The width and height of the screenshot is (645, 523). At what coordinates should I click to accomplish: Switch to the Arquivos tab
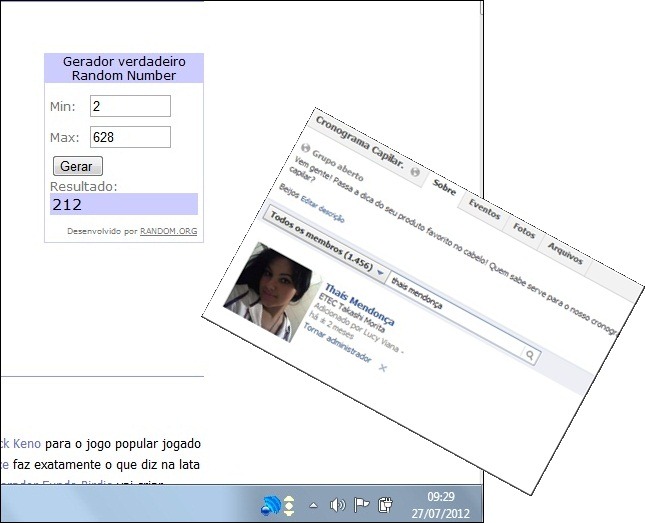(x=565, y=252)
